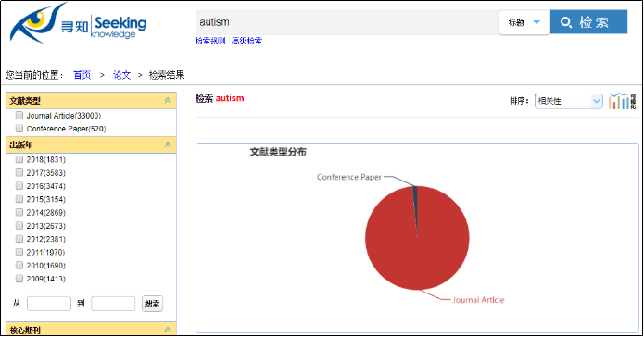Tick the 2009(1413) year checkbox
Image resolution: width=644 pixels, height=337 pixels.
point(19,279)
